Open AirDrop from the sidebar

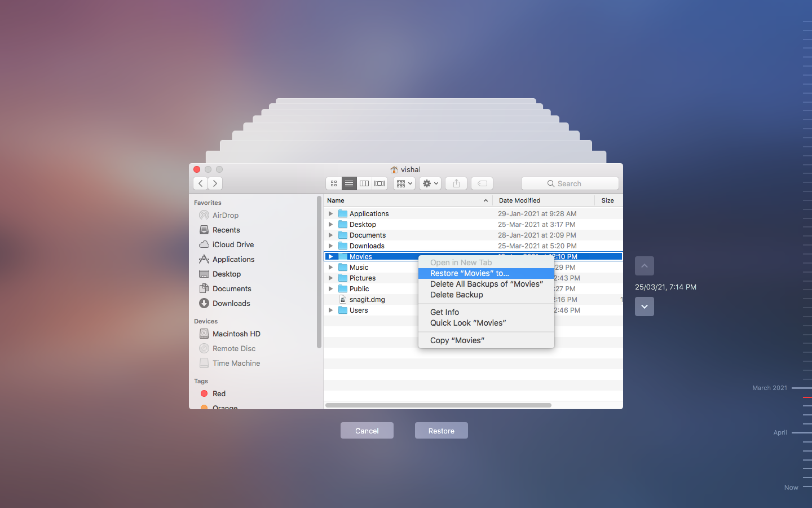click(224, 215)
